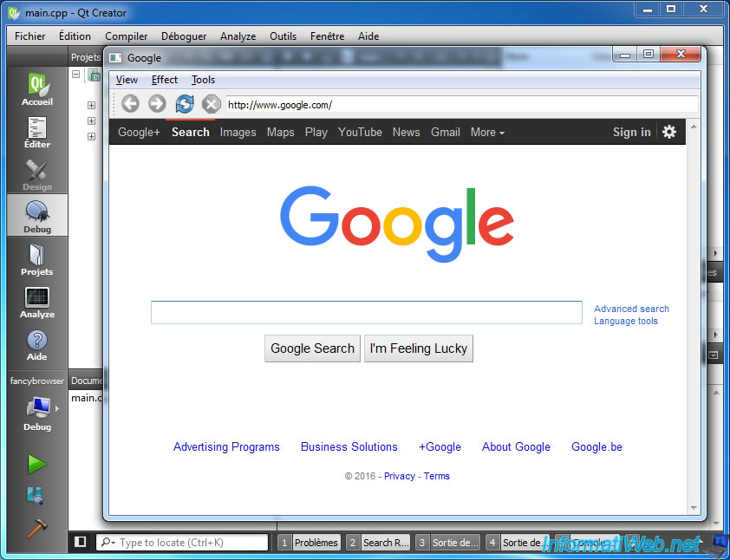Click the Google search text field
This screenshot has width=730, height=560.
click(366, 313)
